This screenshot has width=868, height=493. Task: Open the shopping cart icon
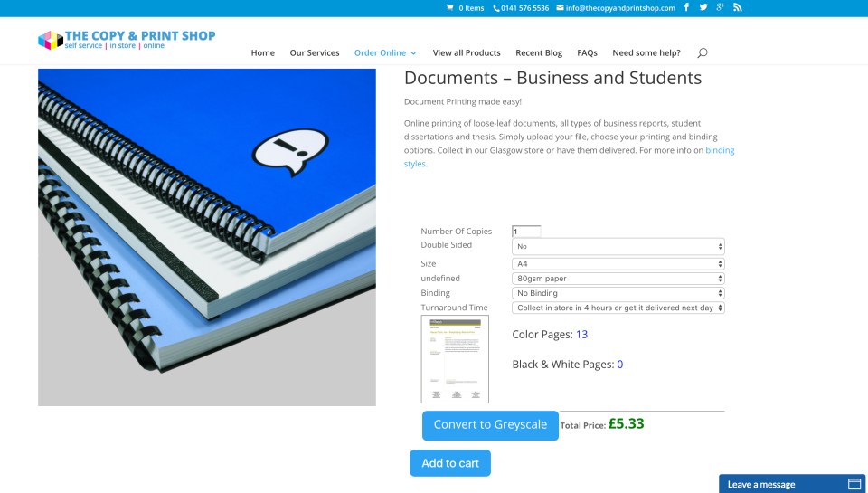pyautogui.click(x=449, y=8)
